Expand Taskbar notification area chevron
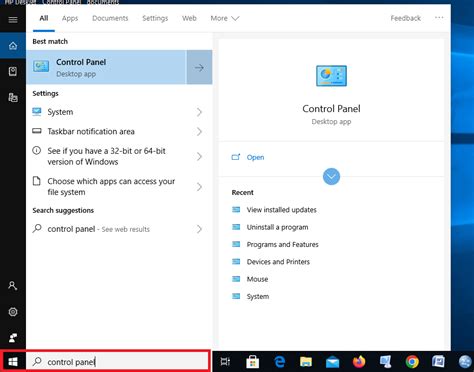This screenshot has width=474, height=372. (x=199, y=131)
